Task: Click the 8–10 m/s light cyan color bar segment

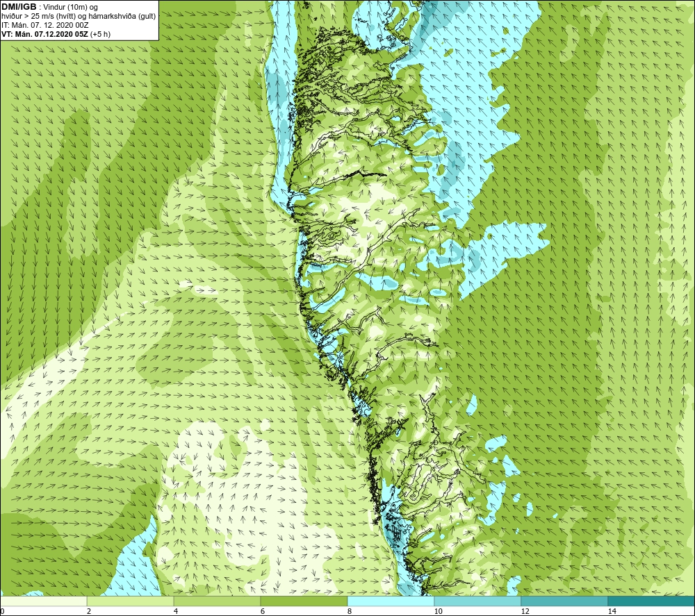Action: click(x=391, y=601)
